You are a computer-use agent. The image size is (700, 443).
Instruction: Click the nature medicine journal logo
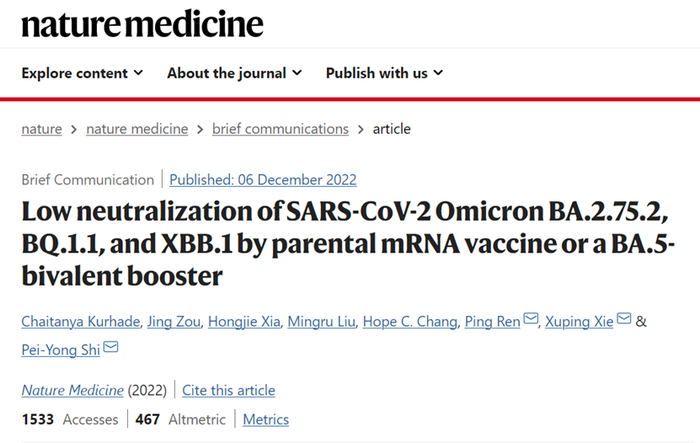(x=142, y=24)
